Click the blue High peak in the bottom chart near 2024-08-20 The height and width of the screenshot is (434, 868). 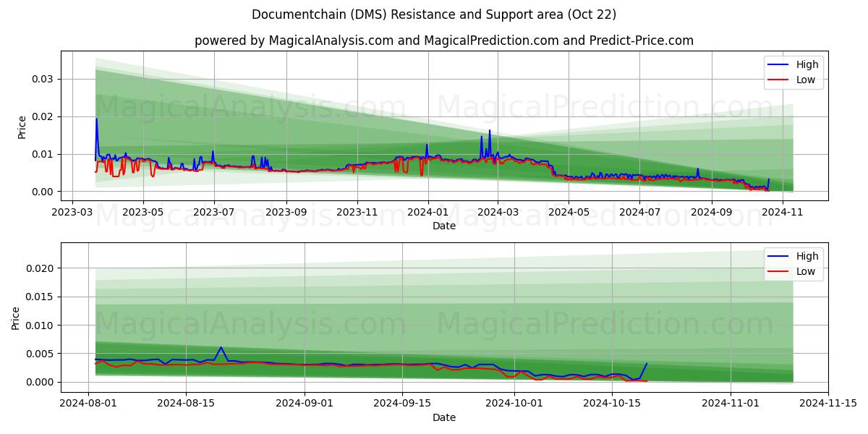pyautogui.click(x=221, y=347)
